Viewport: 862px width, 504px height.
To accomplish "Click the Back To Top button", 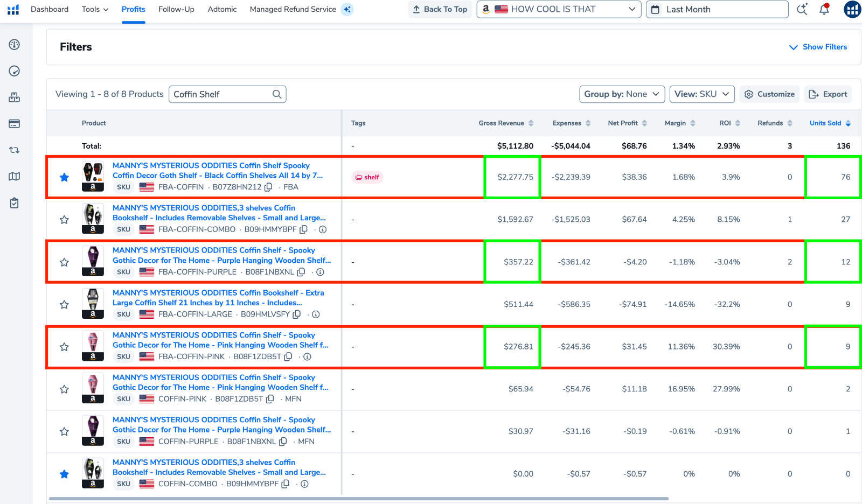I will 440,9.
